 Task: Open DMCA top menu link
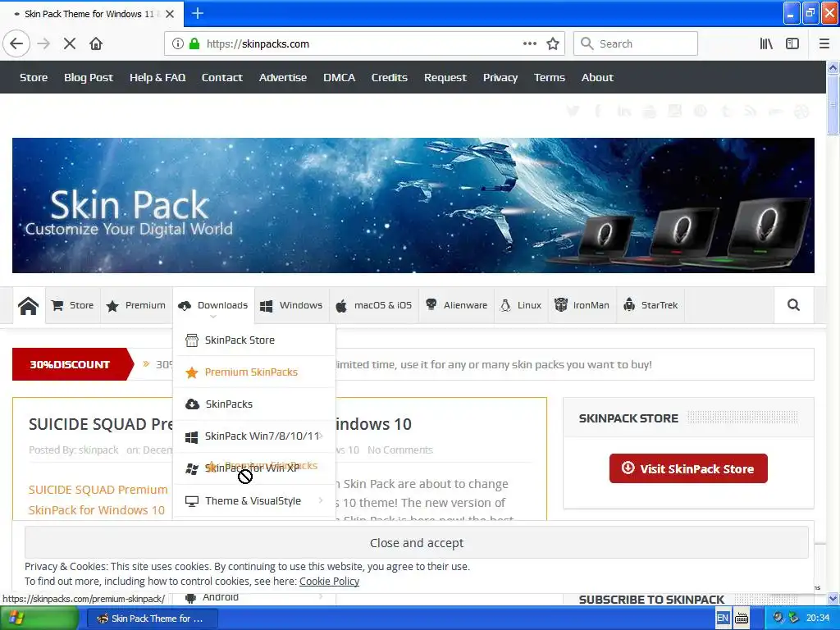339,78
